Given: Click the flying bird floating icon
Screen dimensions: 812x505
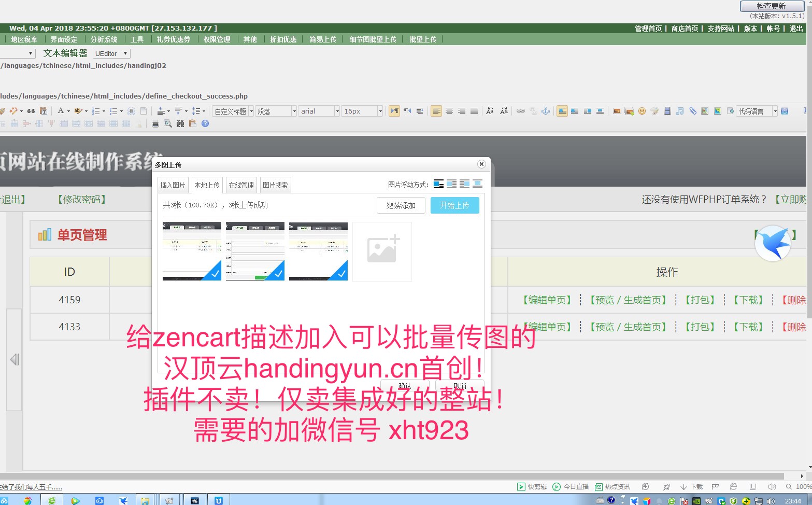Looking at the screenshot, I should point(773,243).
